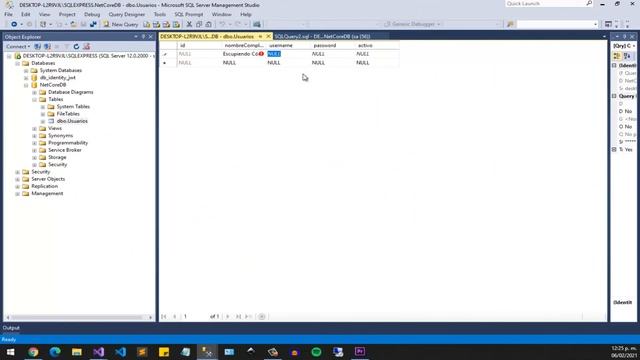Image resolution: width=640 pixels, height=360 pixels.
Task: Click the navigate back arrow icon in toolbar
Action: (x=13, y=24)
